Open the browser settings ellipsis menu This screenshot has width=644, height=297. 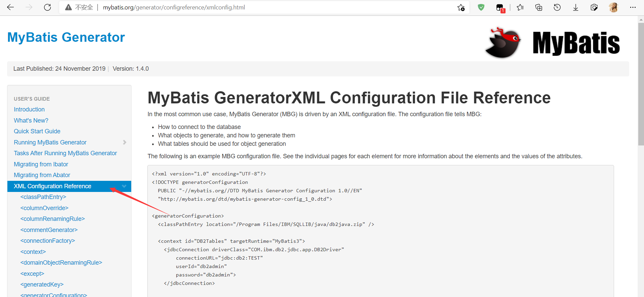[633, 7]
